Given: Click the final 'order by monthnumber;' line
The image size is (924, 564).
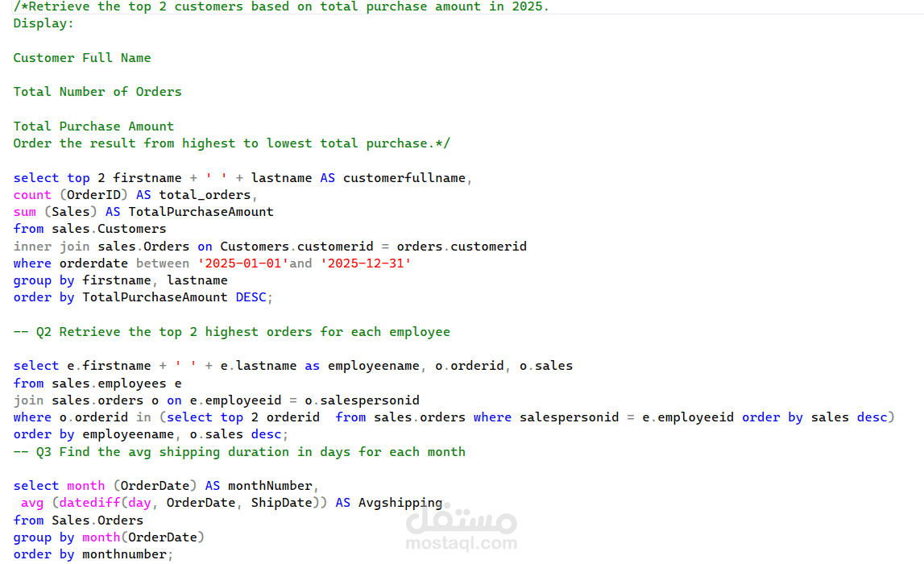Looking at the screenshot, I should 93,554.
